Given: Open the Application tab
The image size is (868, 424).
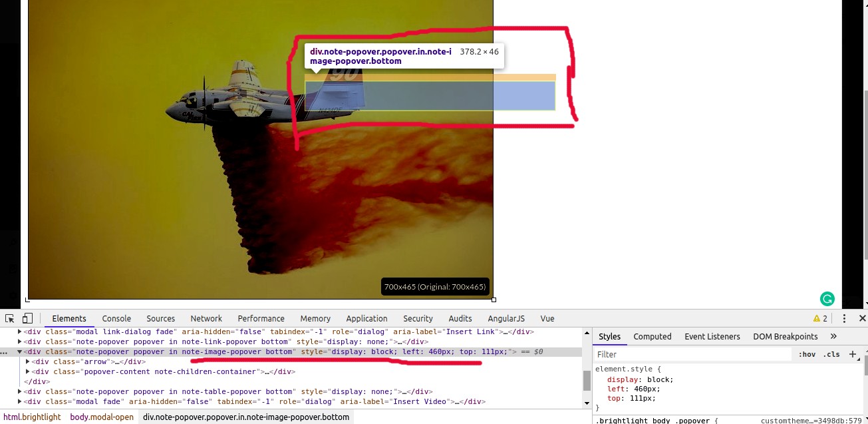Looking at the screenshot, I should pos(366,319).
